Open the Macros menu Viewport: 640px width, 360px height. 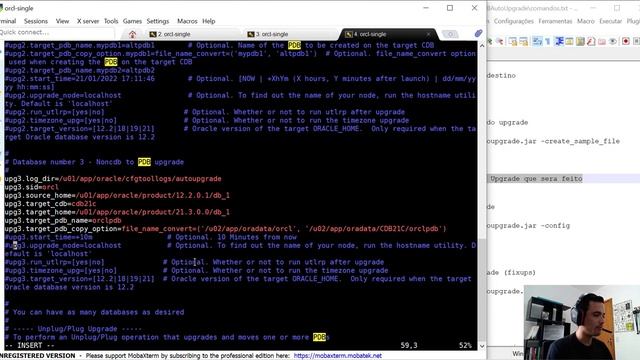(187, 21)
